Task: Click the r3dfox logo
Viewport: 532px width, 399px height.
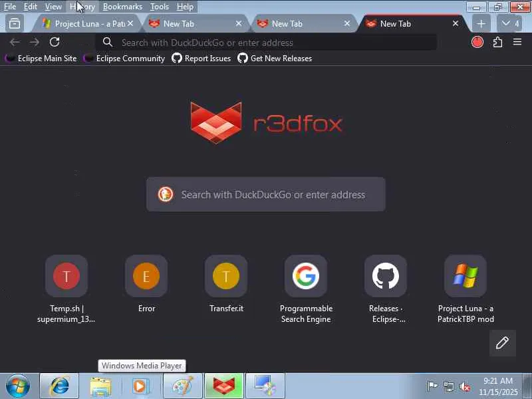Action: tap(267, 122)
